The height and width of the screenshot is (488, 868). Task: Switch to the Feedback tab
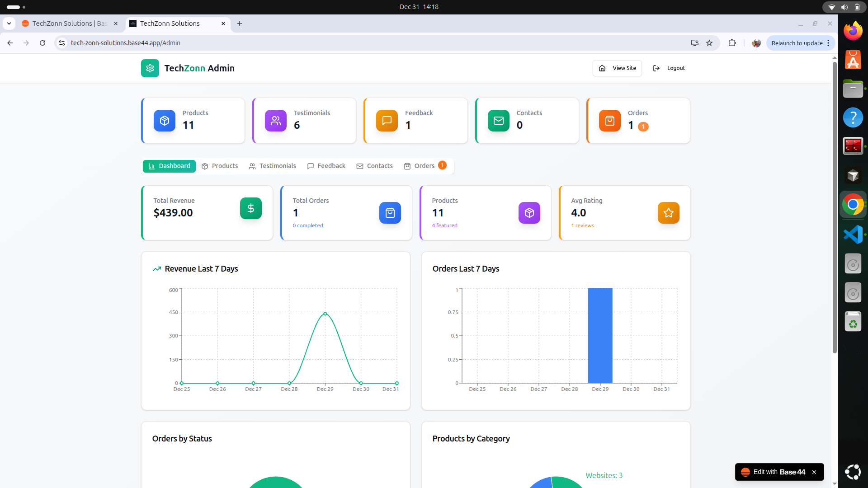click(326, 166)
